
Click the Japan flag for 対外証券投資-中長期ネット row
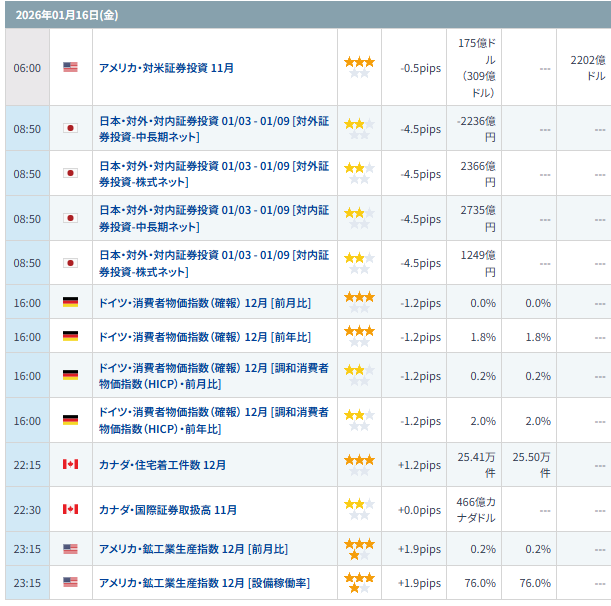(70, 128)
